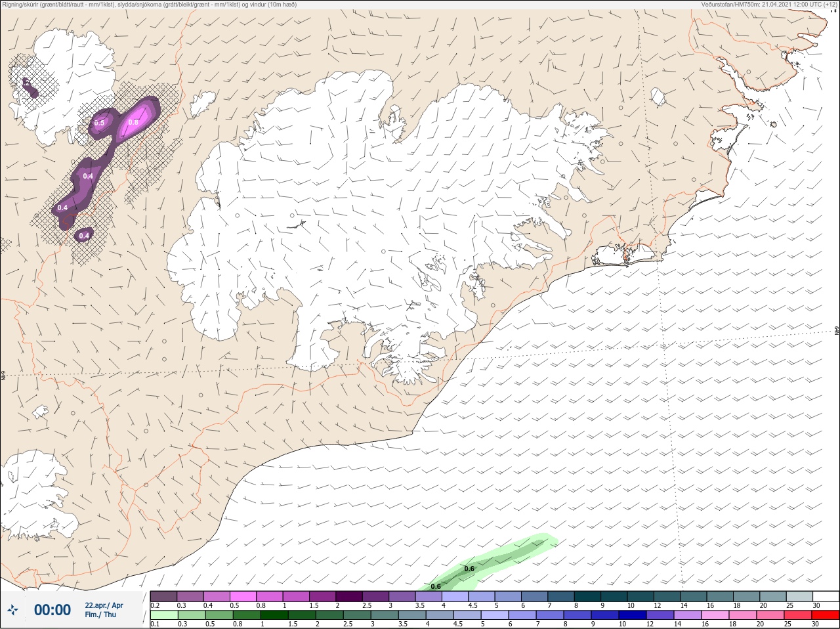840x629 pixels.
Task: Select the red swatch labeled 30 in the rain legend
Action: (826, 615)
